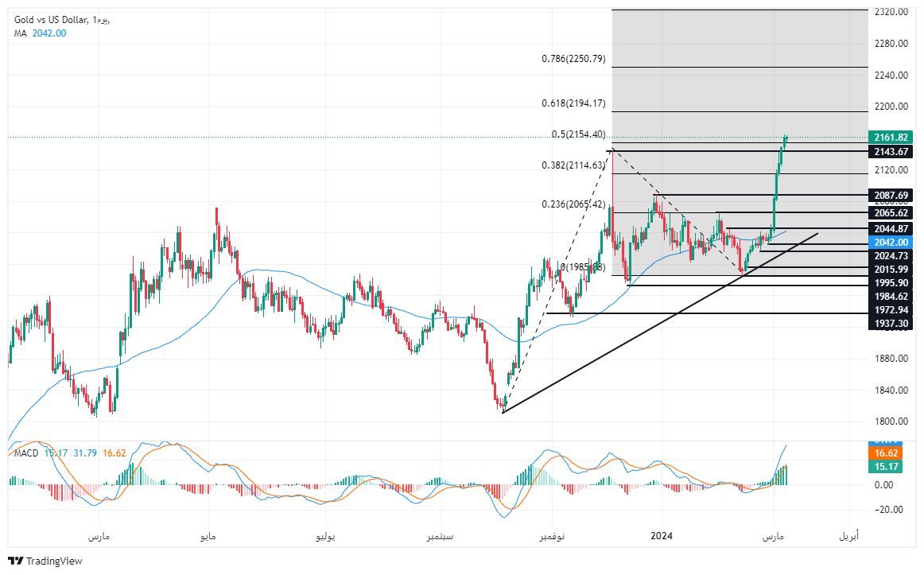Screen dimensions: 924x575
Task: Click the 2200.00 price axis label
Action: pos(891,107)
